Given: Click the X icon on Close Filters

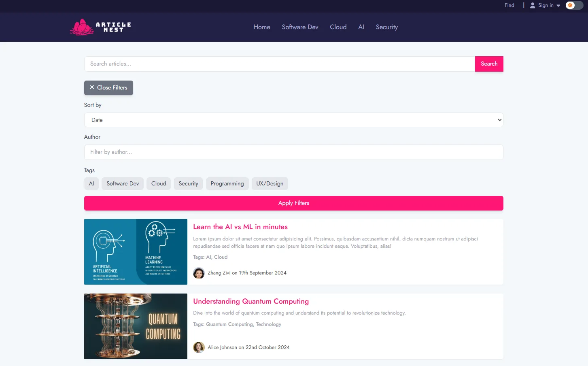Looking at the screenshot, I should pyautogui.click(x=92, y=87).
